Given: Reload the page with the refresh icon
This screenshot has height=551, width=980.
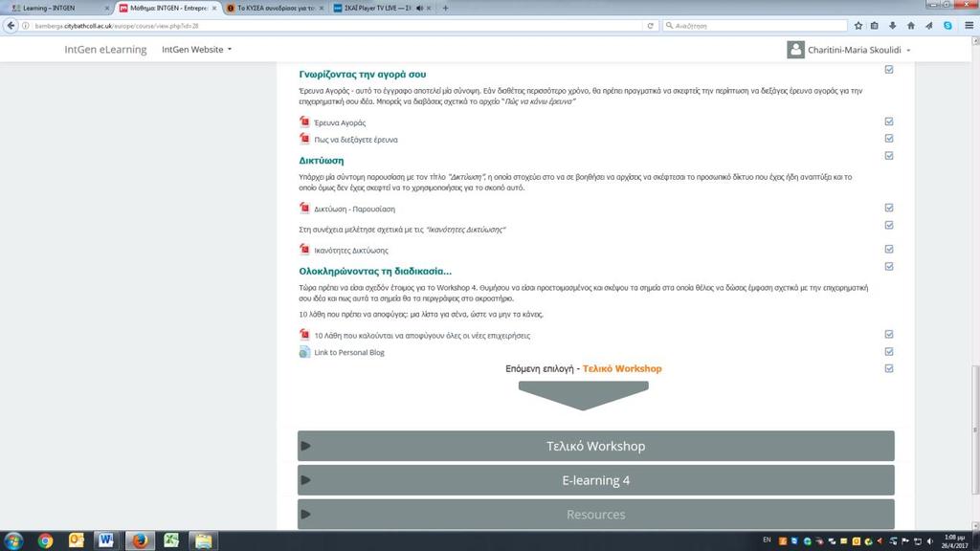Looking at the screenshot, I should tap(650, 26).
